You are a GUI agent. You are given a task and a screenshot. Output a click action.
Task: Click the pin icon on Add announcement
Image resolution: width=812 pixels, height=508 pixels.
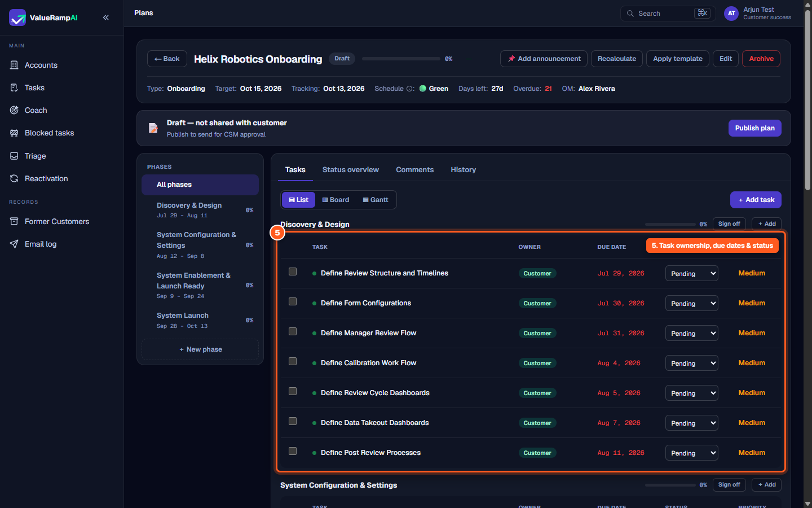coord(511,59)
